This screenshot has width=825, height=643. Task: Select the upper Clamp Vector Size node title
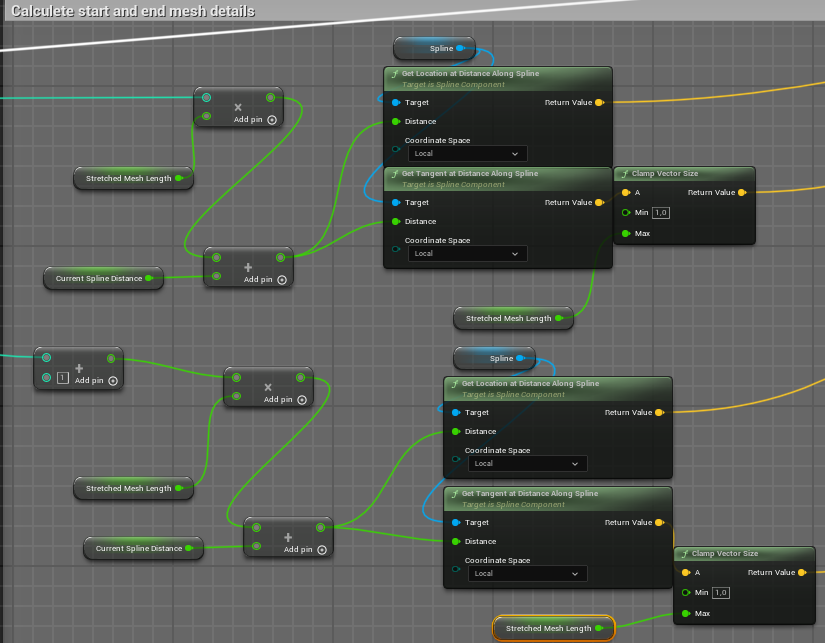665,174
